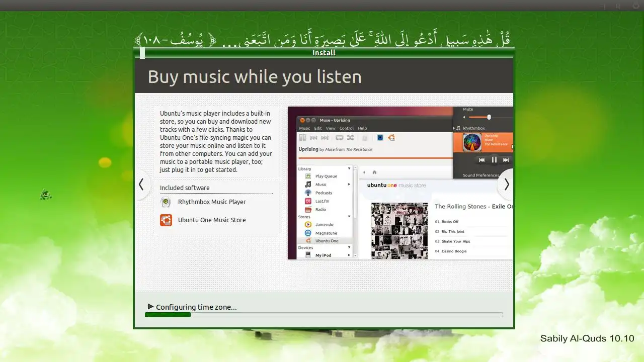Select Podcasts in the library list
Screen dimensions: 644x362
(x=325, y=193)
